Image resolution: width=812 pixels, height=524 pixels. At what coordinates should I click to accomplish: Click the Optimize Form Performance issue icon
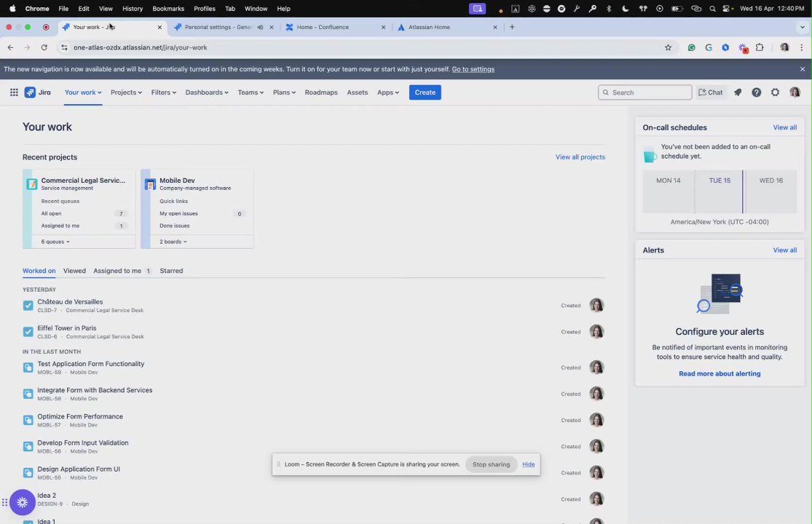tap(28, 420)
